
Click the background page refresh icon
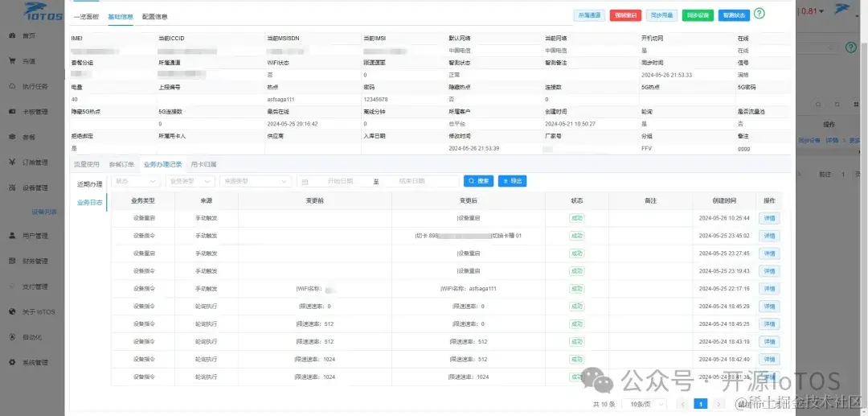pos(837,104)
